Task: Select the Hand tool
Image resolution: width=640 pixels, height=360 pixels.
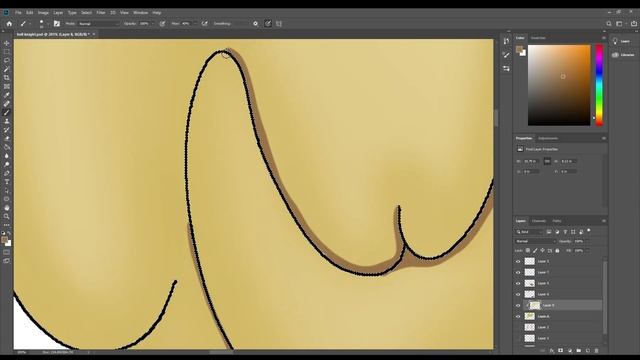Action: pyautogui.click(x=7, y=208)
